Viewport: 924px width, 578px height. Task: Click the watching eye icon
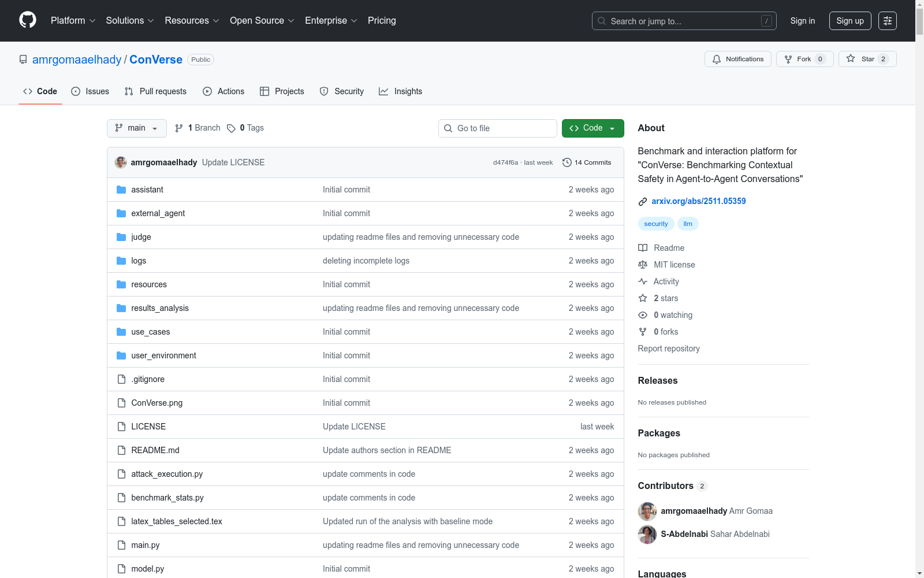(643, 315)
